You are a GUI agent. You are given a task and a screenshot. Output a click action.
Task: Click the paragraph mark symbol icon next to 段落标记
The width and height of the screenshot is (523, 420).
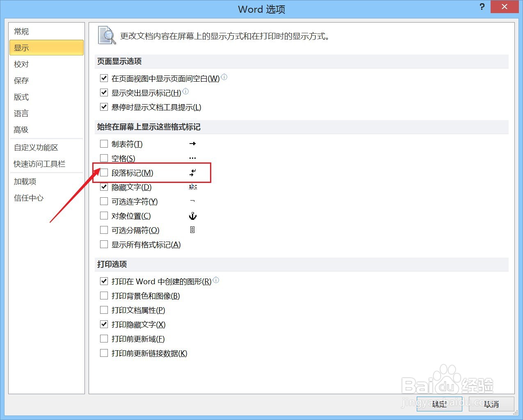(192, 173)
